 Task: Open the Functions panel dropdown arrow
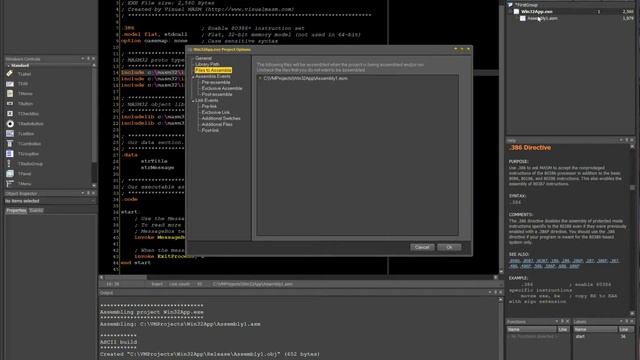tap(556, 321)
